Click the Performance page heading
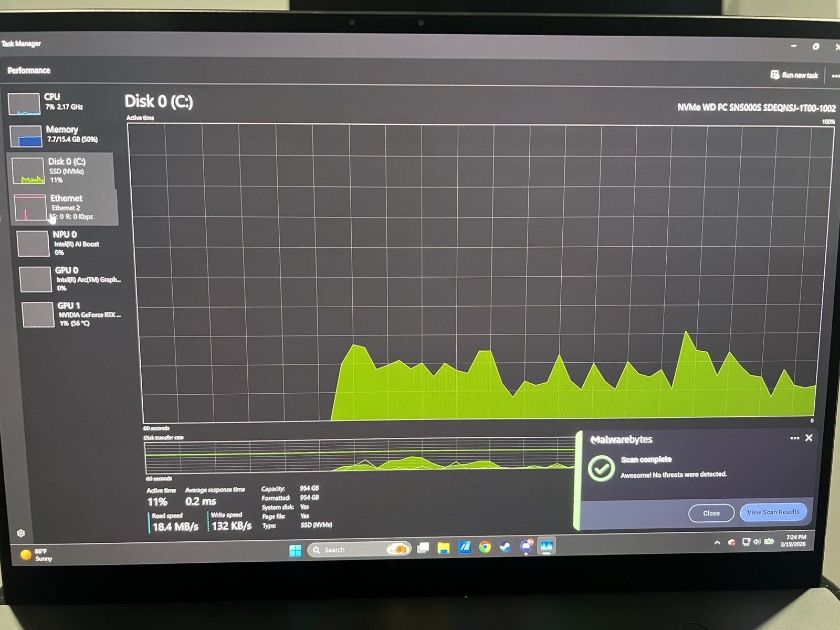 (29, 70)
